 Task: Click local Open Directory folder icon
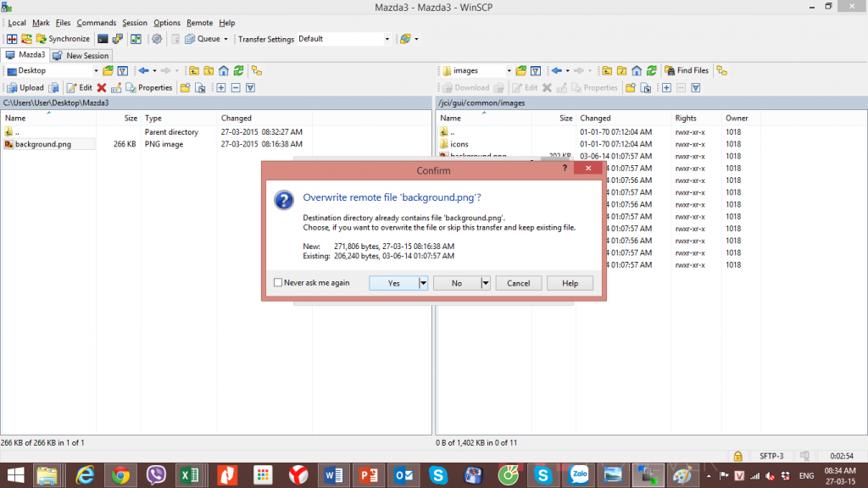coord(108,71)
